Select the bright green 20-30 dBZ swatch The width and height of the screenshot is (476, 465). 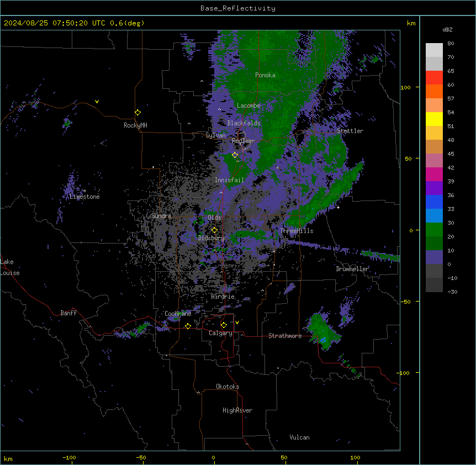[x=434, y=230]
